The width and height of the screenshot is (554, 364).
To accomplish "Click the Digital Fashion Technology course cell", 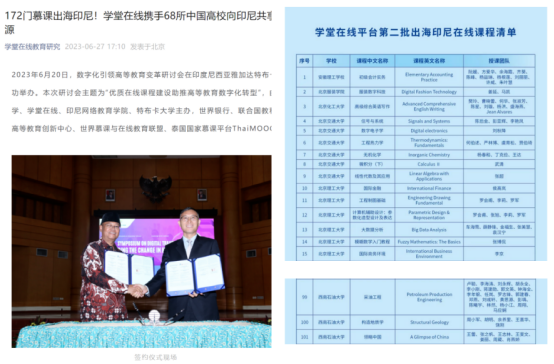I will click(x=429, y=92).
